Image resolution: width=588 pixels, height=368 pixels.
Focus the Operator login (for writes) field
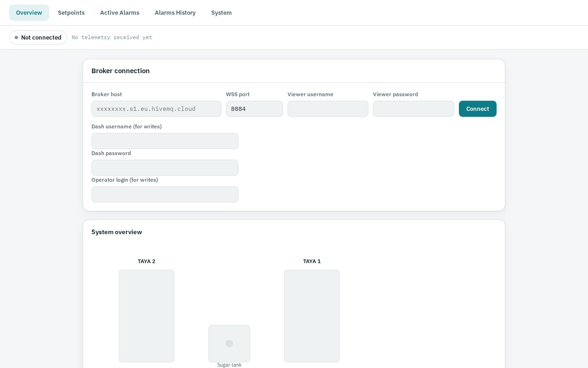tap(165, 195)
